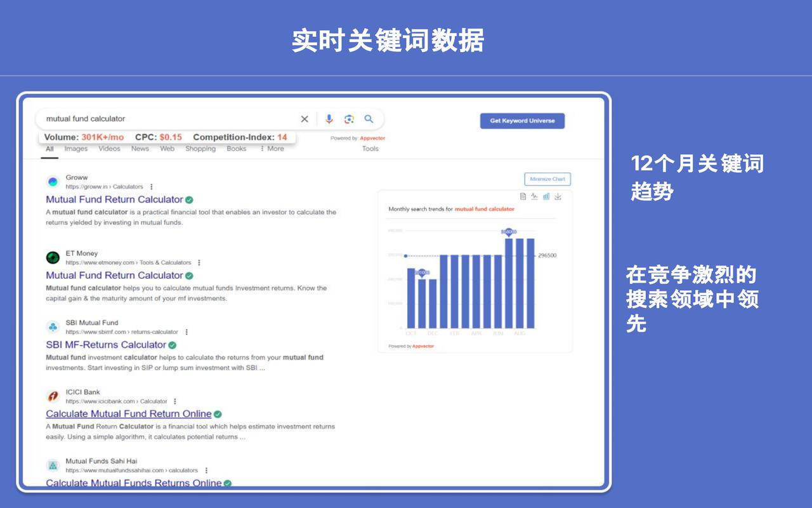Image resolution: width=812 pixels, height=508 pixels.
Task: Click Get Keyword Universe button
Action: point(522,121)
